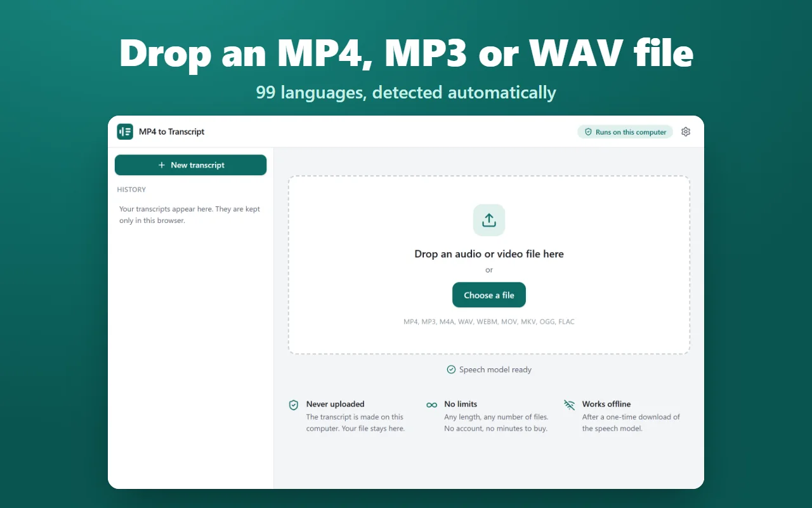Open settings via the gear icon
Viewport: 812px width, 508px height.
(x=686, y=132)
